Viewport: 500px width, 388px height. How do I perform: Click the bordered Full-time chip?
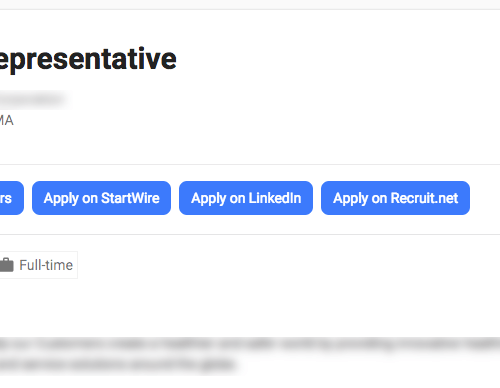[x=39, y=265]
